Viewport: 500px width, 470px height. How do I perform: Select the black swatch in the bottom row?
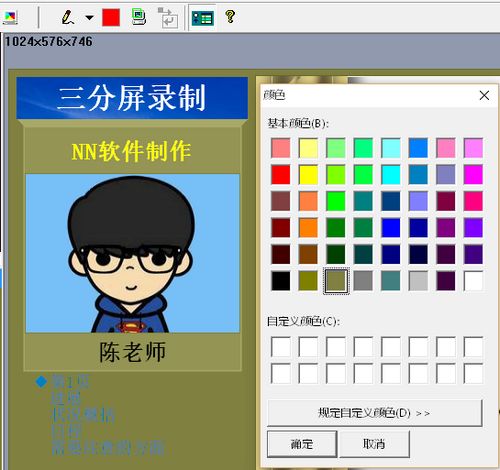pos(281,281)
